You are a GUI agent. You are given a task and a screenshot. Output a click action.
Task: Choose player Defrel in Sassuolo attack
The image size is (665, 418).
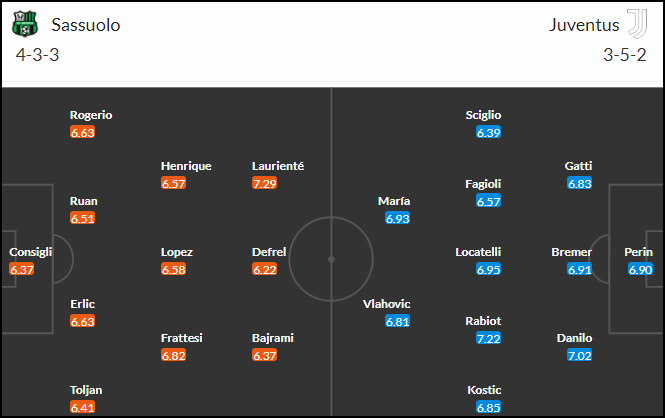269,252
